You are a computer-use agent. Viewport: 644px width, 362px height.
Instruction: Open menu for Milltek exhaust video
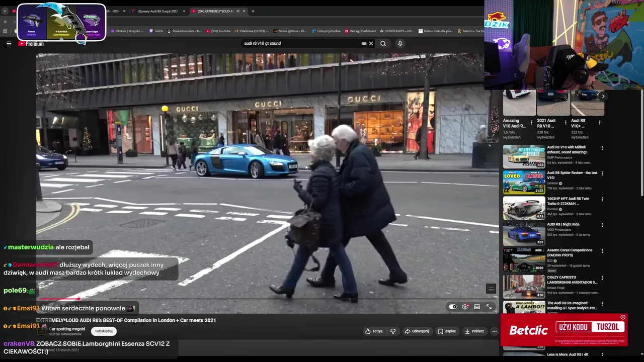coord(602,148)
